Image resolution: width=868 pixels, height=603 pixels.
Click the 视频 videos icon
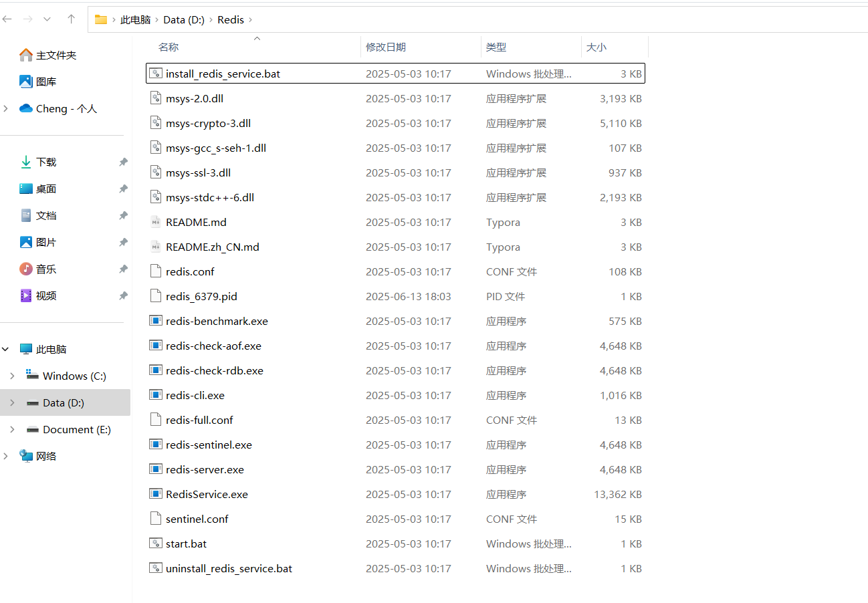(x=26, y=295)
